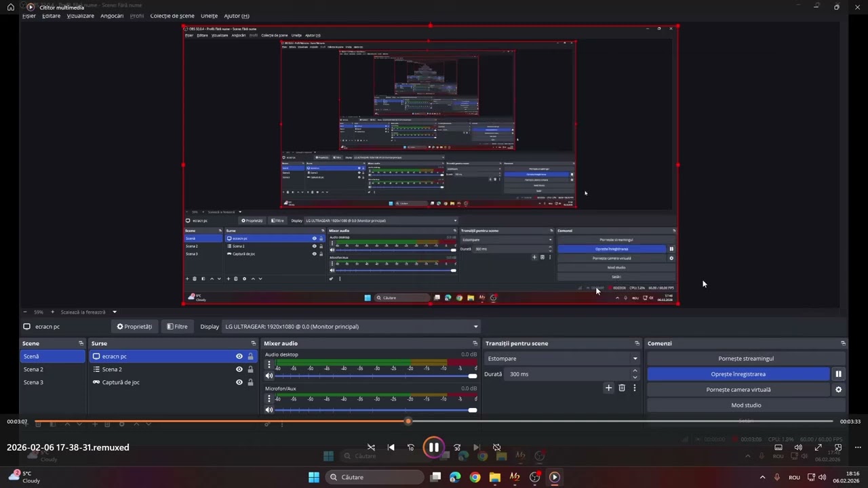This screenshot has width=868, height=488.
Task: Click Oprește înregistrarea button
Action: (738, 374)
